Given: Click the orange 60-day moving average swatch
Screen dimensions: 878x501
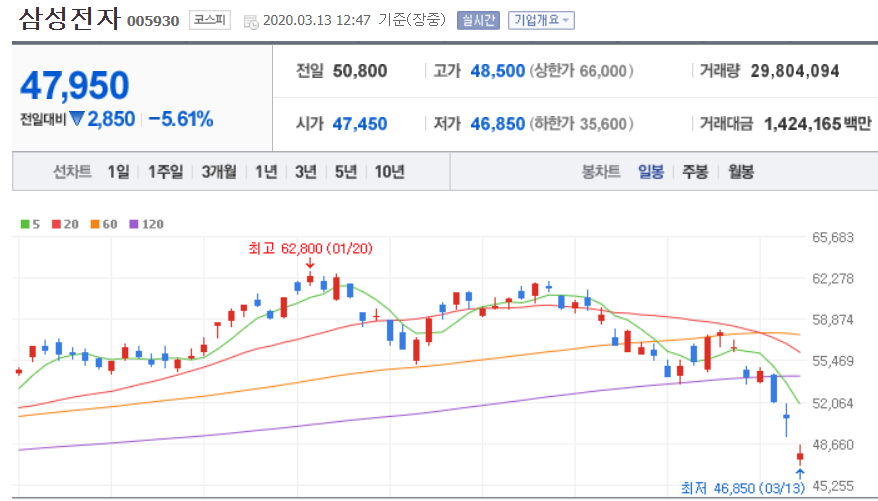Looking at the screenshot, I should pos(95,224).
